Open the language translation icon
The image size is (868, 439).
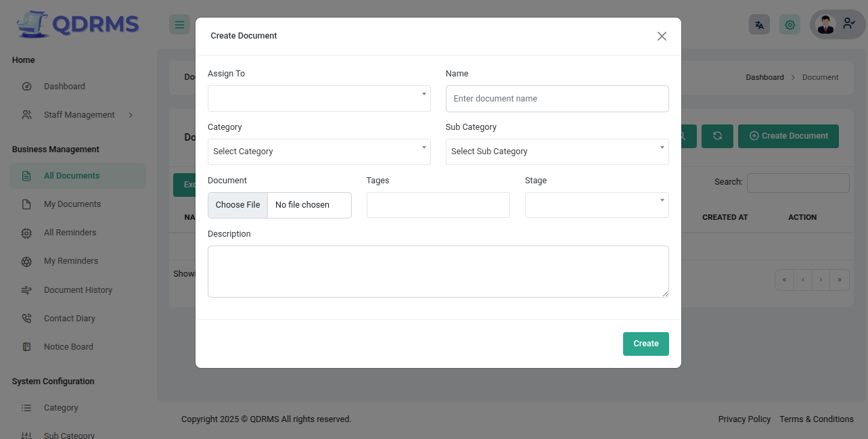759,25
